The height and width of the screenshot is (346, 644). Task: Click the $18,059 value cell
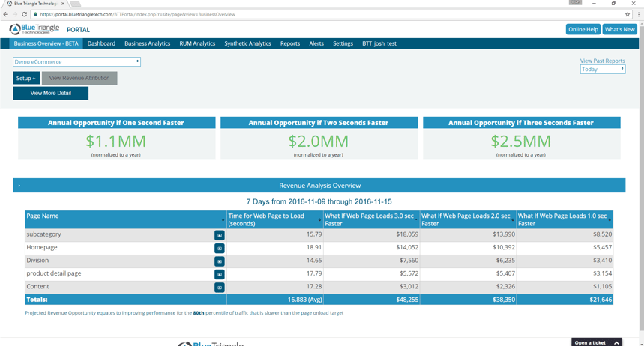[371, 234]
